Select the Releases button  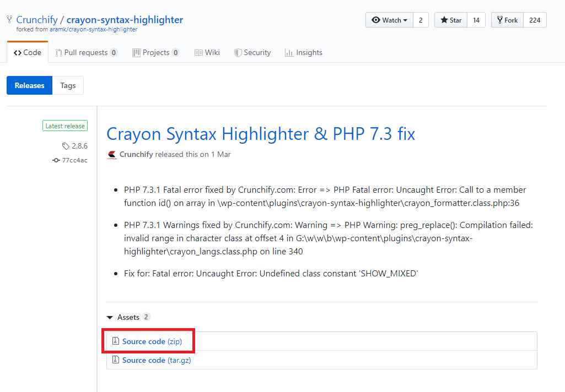(x=30, y=85)
